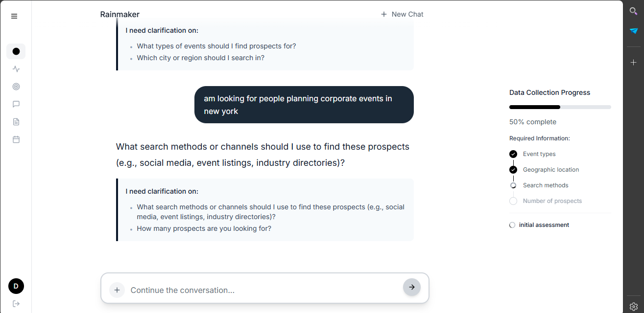The width and height of the screenshot is (644, 313).
Task: Send message with arrow button
Action: [412, 287]
